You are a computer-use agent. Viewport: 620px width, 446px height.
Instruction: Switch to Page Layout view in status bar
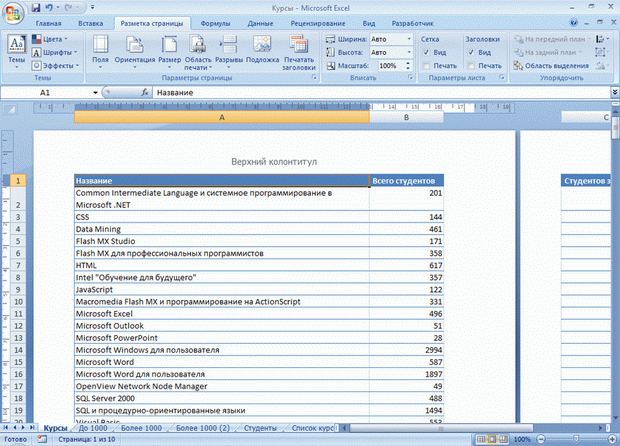pyautogui.click(x=492, y=439)
